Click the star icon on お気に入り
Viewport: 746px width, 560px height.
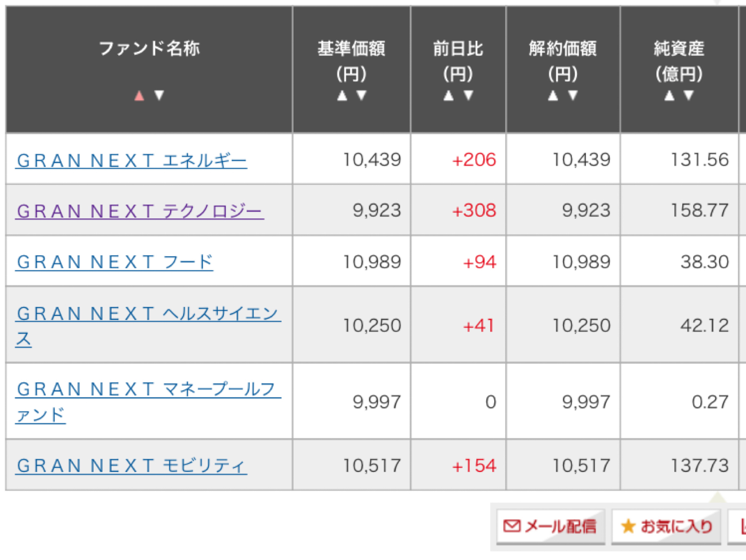(x=628, y=526)
